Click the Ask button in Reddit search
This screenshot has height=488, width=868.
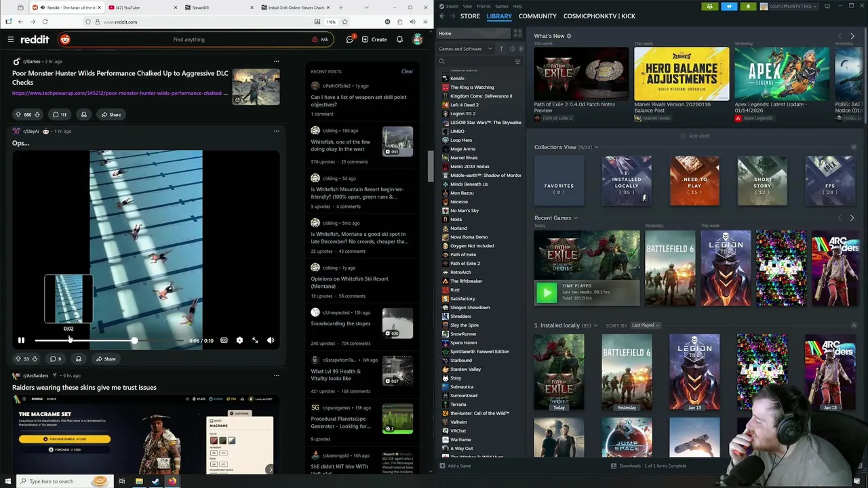pos(320,39)
